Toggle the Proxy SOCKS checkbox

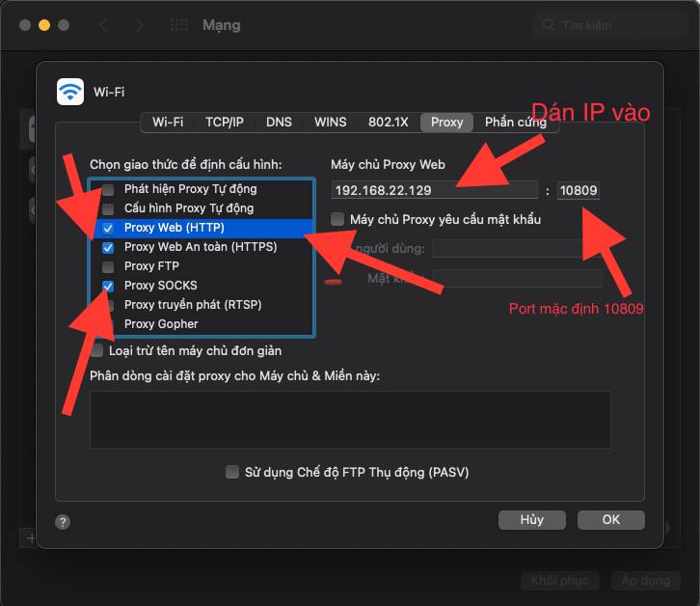108,286
